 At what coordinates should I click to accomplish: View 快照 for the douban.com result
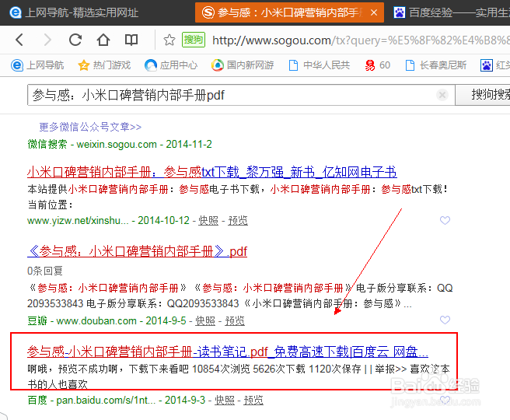coord(205,320)
